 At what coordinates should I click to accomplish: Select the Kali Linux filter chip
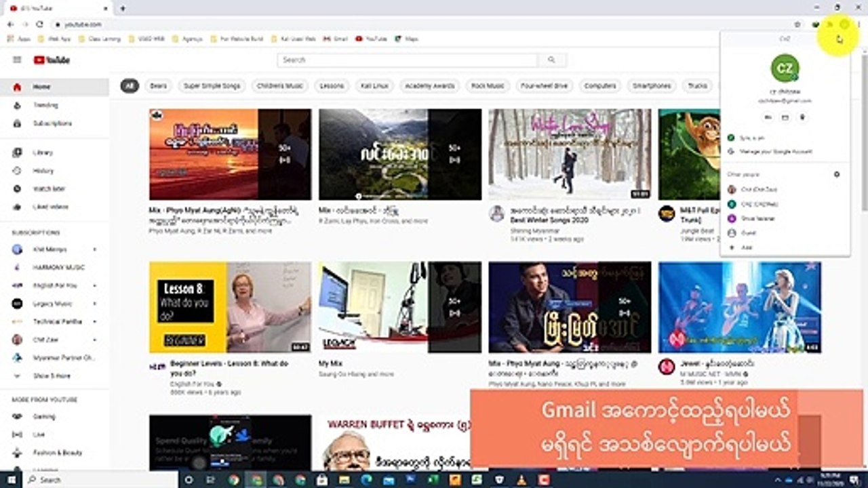tap(374, 86)
